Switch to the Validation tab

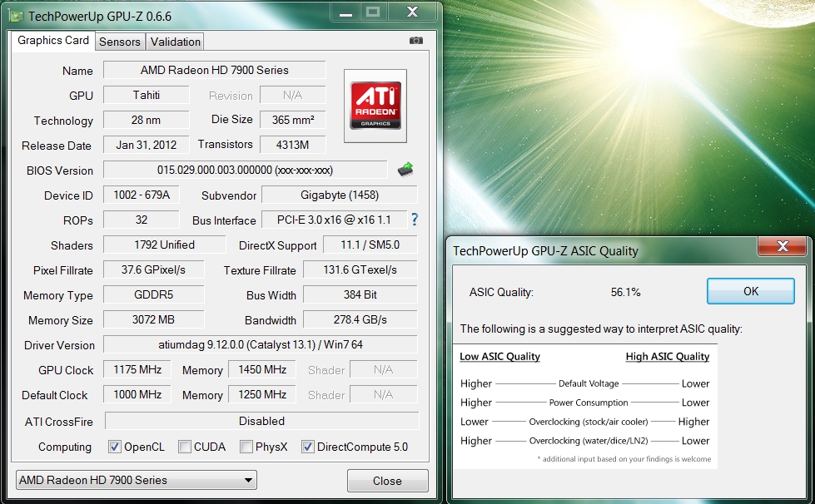click(175, 42)
